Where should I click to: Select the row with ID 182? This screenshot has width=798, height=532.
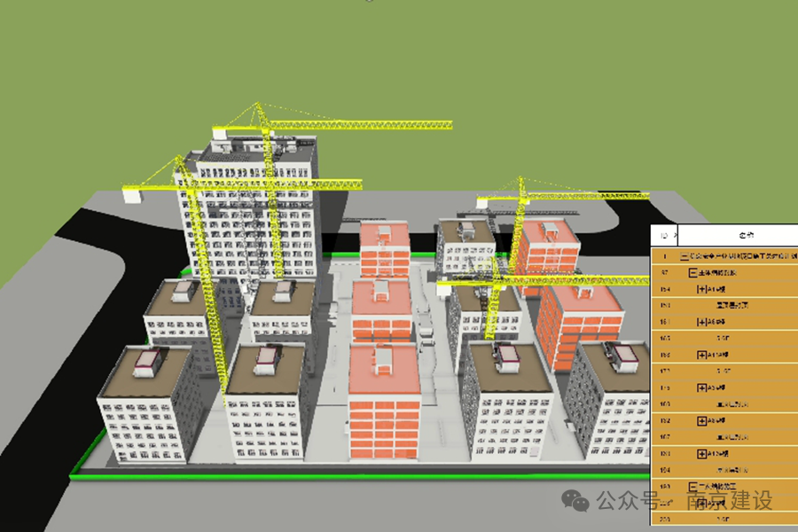pos(724,420)
